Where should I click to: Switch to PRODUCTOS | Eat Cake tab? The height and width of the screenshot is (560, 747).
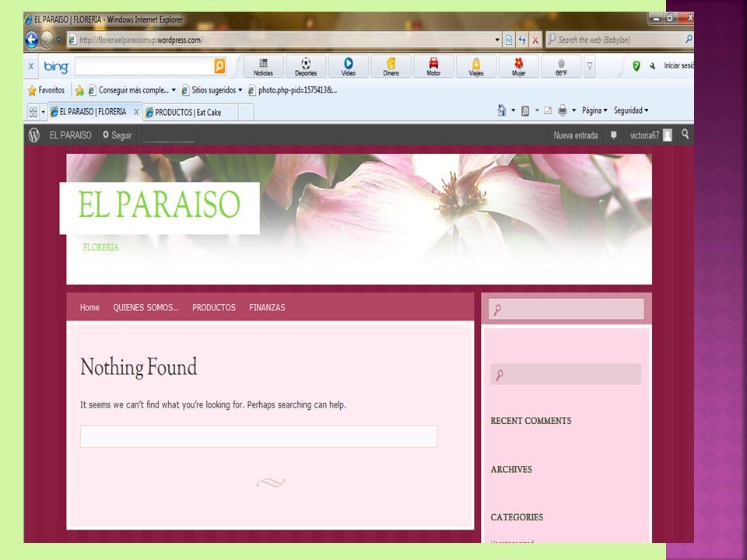(x=190, y=112)
